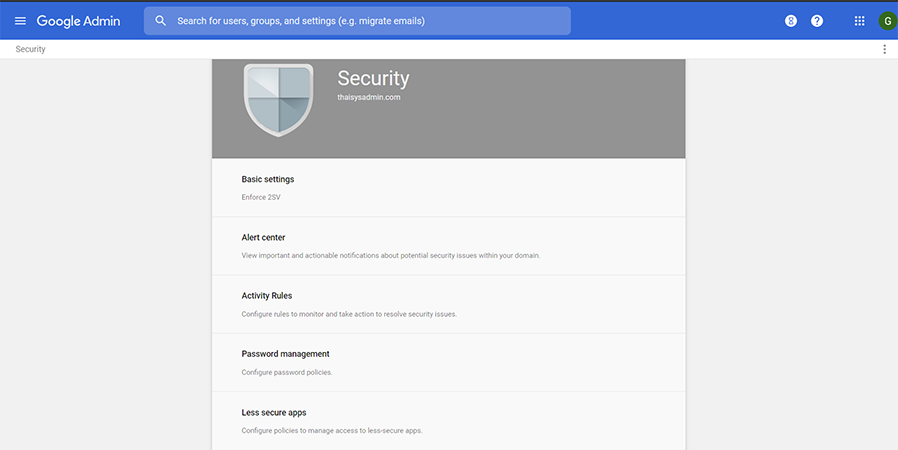This screenshot has width=898, height=450.
Task: Open the support assistant number-eight icon
Action: coord(791,21)
